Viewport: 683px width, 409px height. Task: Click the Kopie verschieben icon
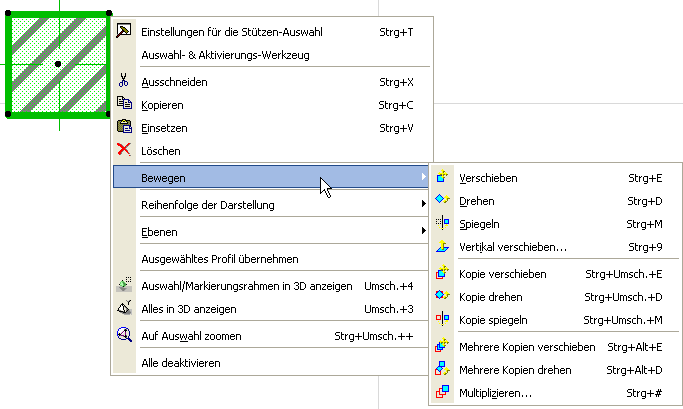tap(443, 273)
